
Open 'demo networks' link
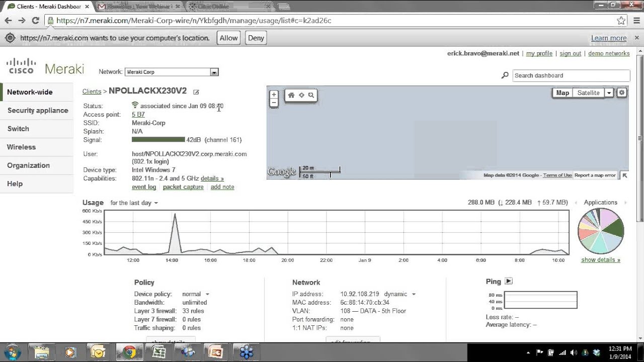(609, 53)
